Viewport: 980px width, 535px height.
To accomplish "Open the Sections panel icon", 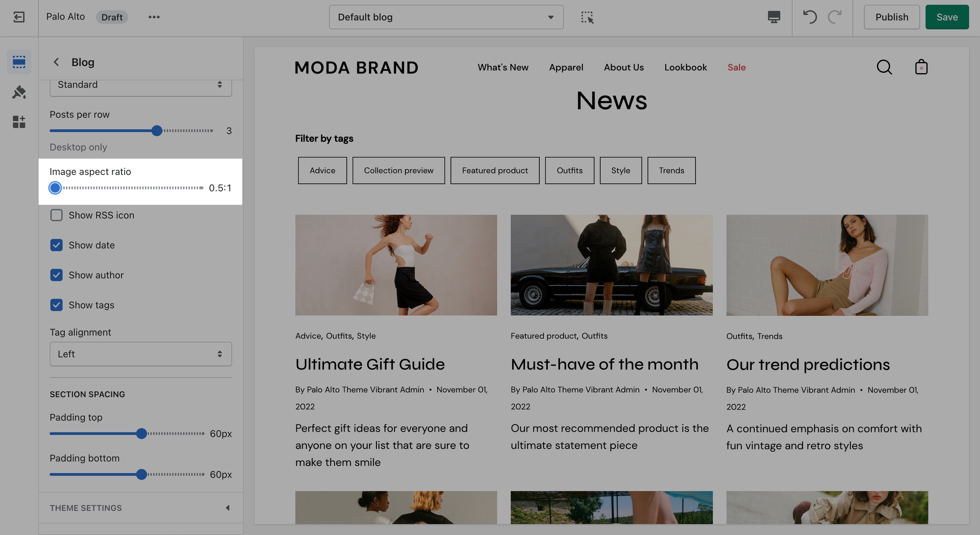I will tap(19, 62).
